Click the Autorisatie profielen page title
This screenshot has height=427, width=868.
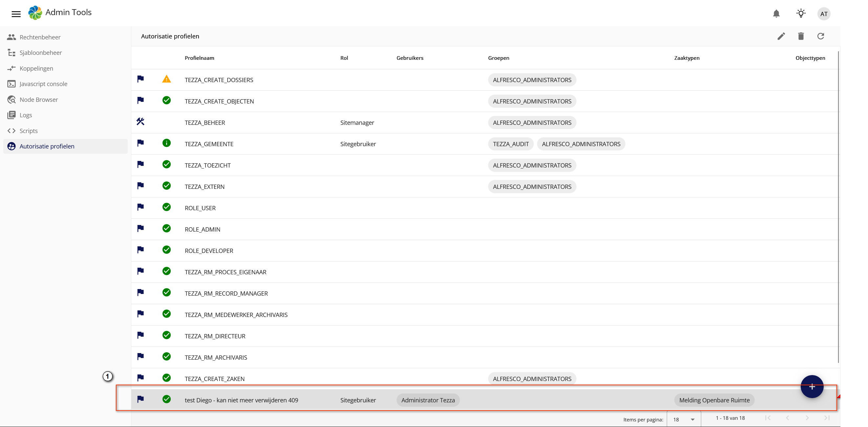coord(170,36)
